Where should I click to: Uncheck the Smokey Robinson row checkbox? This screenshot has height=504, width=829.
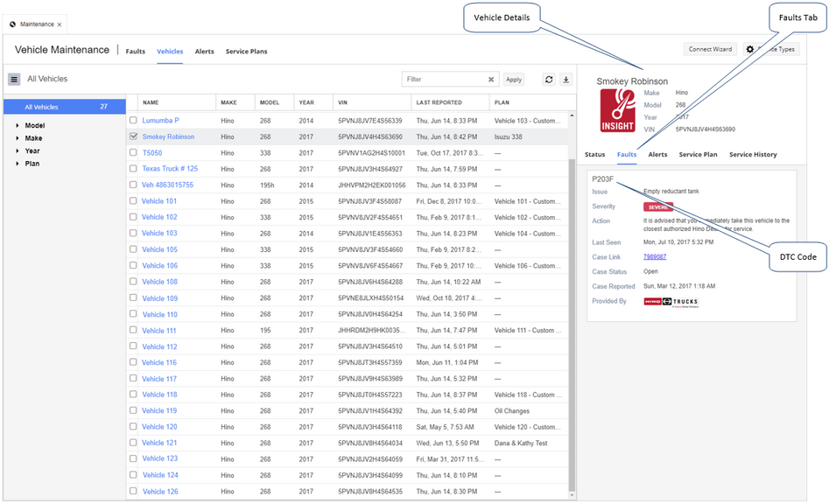coord(133,136)
